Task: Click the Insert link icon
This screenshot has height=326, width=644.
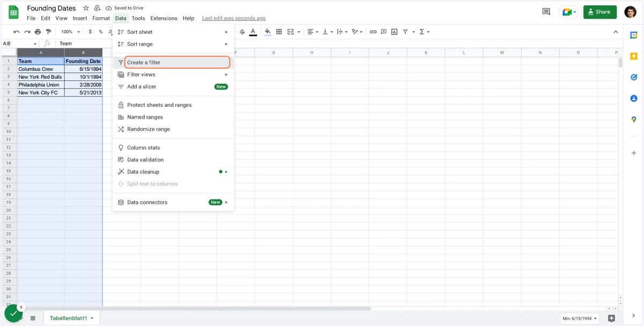Action: pos(373,32)
